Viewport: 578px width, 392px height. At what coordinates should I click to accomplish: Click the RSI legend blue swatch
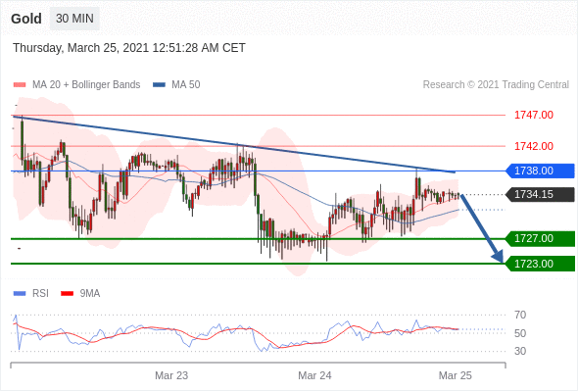20,294
